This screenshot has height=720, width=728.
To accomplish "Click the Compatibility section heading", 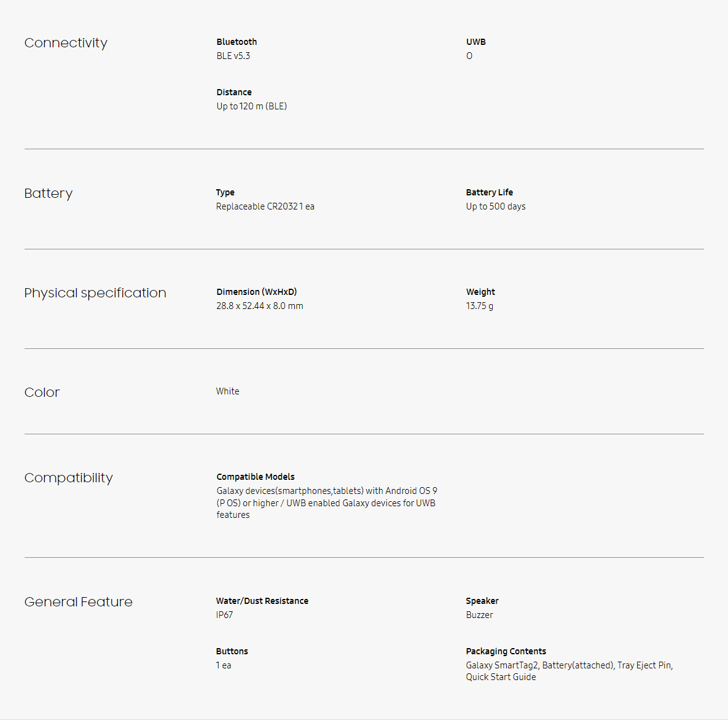I will 69,478.
